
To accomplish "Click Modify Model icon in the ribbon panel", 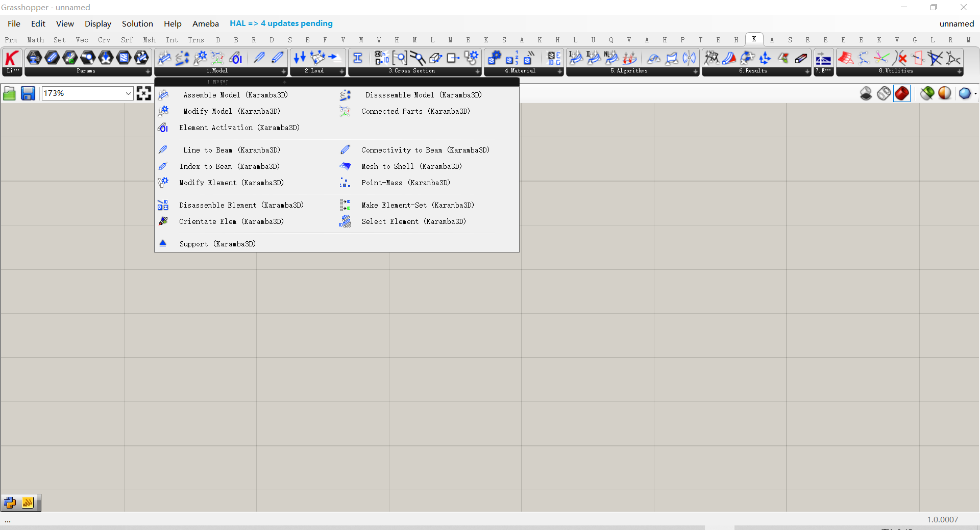I will 200,58.
